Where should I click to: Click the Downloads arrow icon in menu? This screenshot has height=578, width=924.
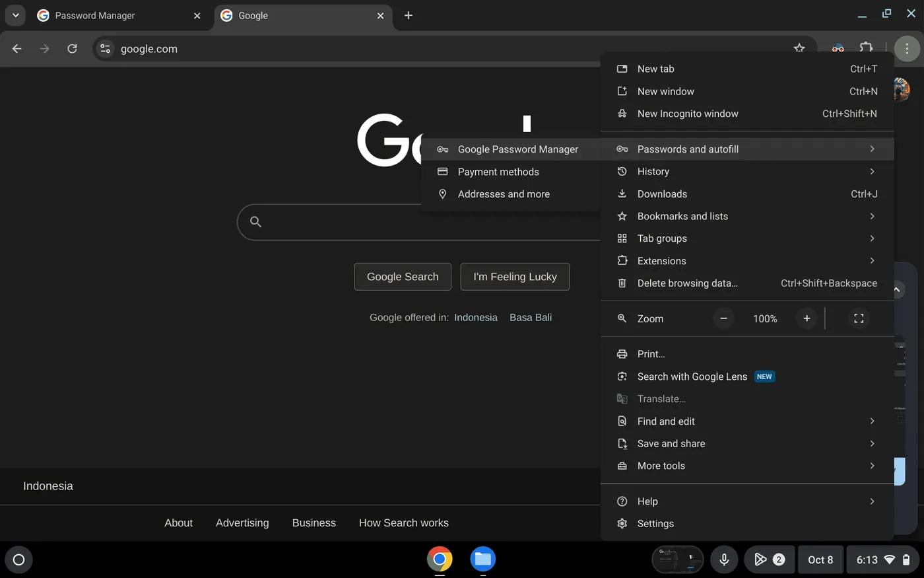622,194
